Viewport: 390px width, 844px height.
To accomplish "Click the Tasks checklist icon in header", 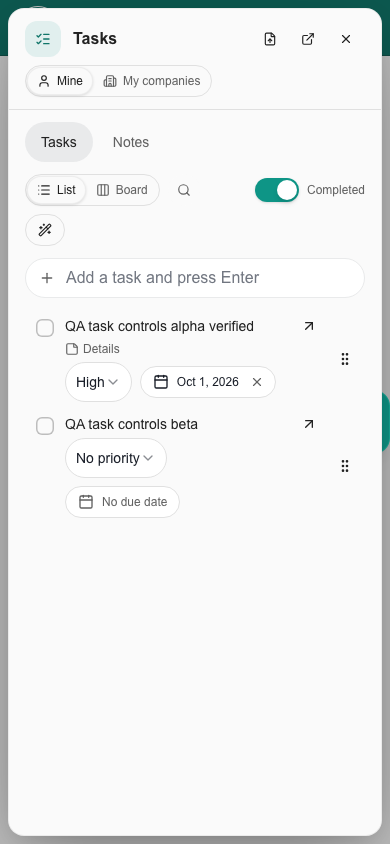I will point(43,39).
